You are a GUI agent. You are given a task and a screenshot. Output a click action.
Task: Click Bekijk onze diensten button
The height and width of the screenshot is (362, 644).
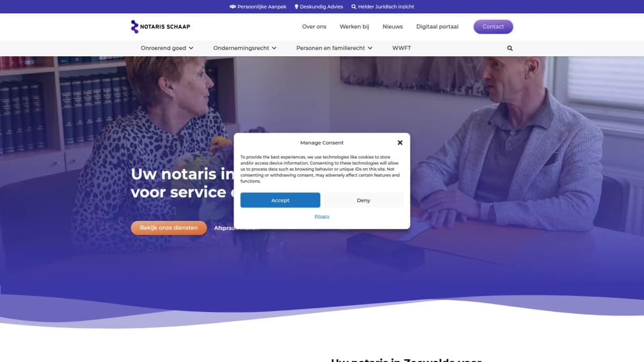pos(169,228)
